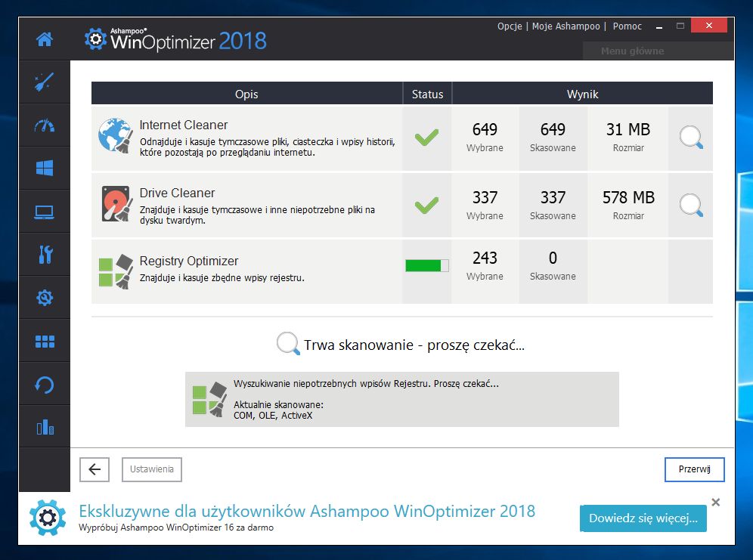This screenshot has width=753, height=560.
Task: Select the cleaning broom sidebar icon
Action: click(x=45, y=82)
